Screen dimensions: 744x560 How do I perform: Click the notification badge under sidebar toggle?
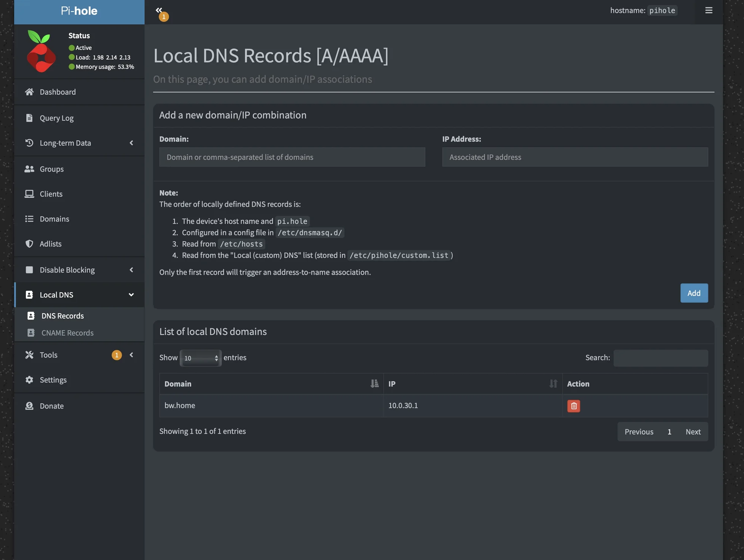click(x=164, y=17)
